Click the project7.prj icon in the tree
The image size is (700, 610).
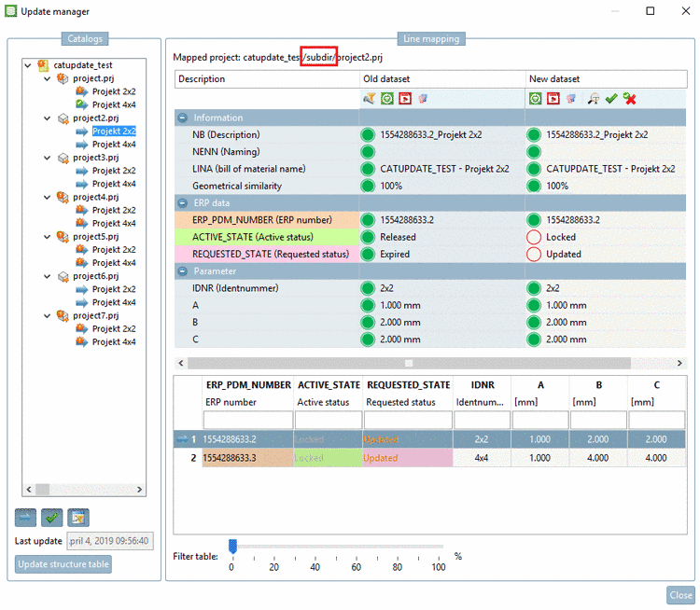point(63,316)
